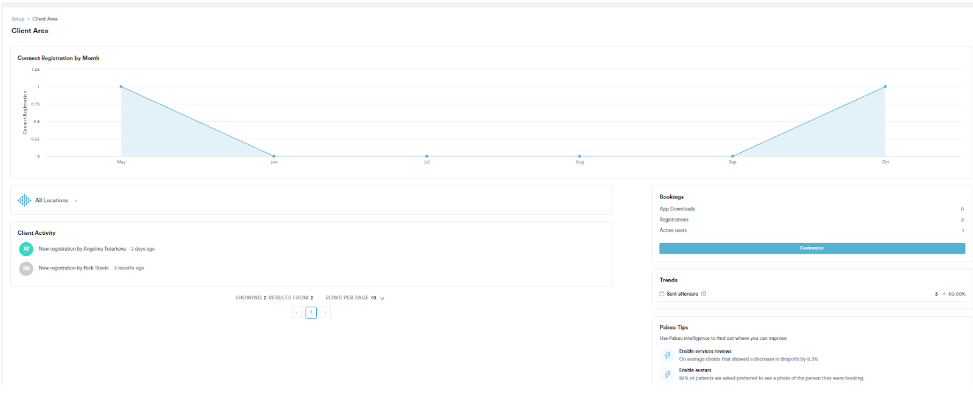Go to next page of client activity
The height and width of the screenshot is (416, 973).
[325, 313]
